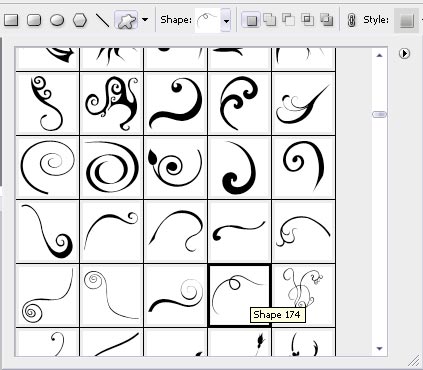Click the scrollbar down arrow in shape picker

379,348
